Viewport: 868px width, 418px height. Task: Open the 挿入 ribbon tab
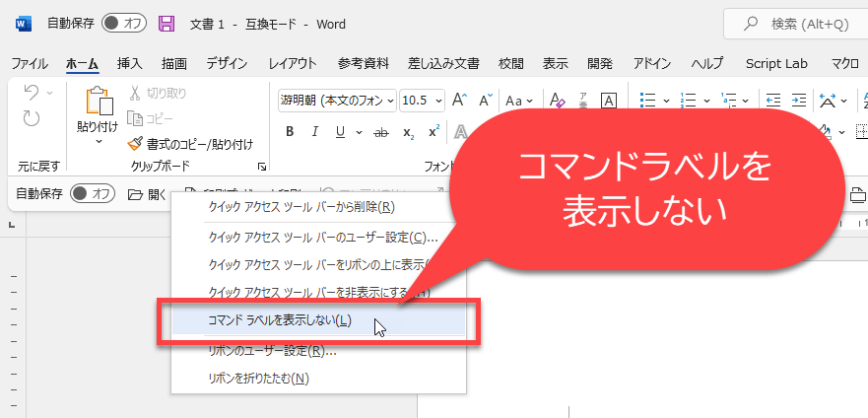pos(130,63)
